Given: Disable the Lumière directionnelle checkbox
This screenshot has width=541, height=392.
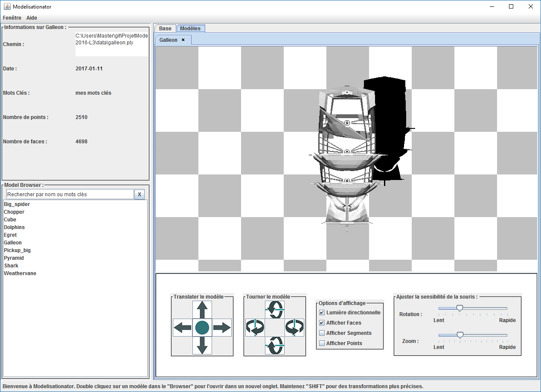Looking at the screenshot, I should click(x=322, y=313).
